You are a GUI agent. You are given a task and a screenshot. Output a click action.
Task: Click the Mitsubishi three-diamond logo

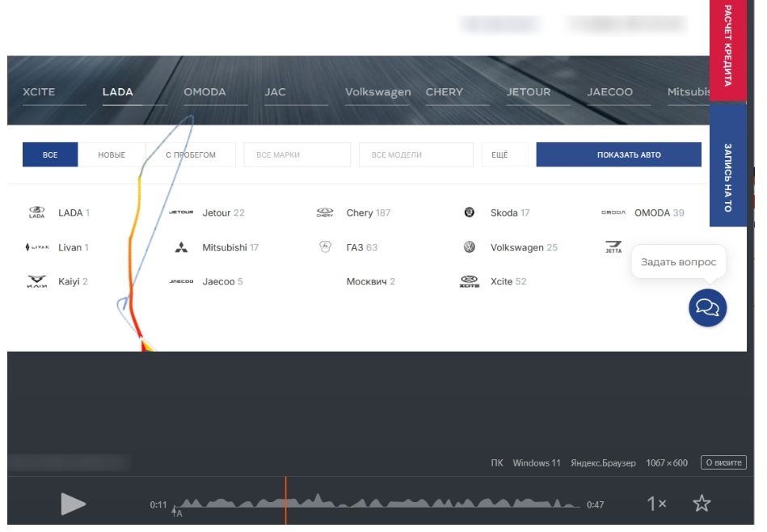[x=181, y=247]
